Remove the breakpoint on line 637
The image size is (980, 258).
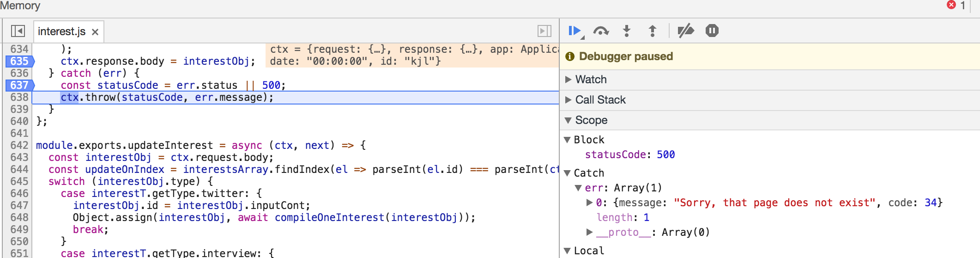click(20, 85)
